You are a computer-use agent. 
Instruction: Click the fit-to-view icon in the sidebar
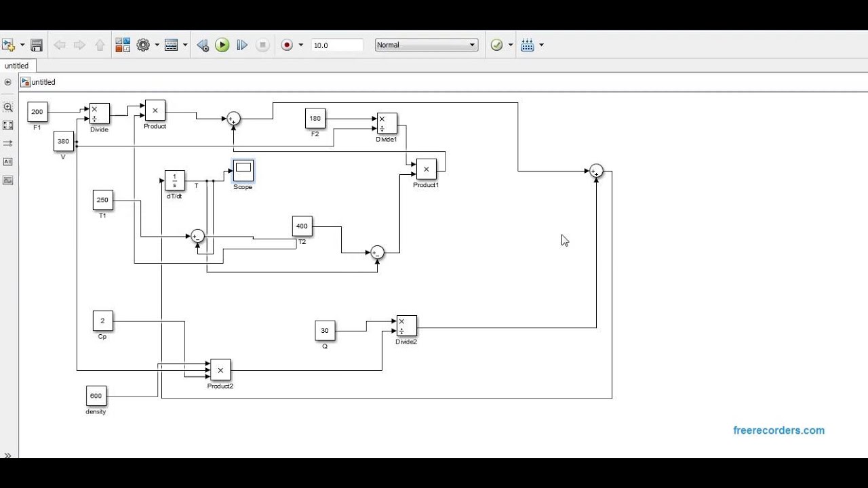(x=8, y=125)
